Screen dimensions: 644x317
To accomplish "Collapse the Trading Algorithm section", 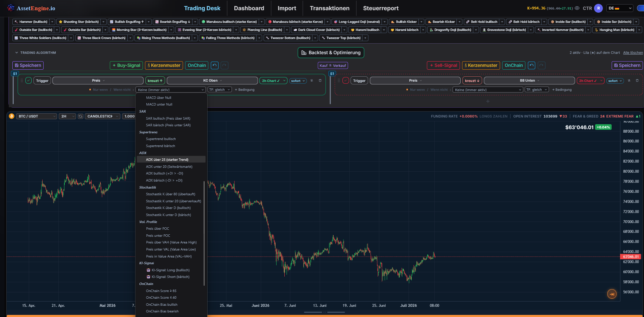I will (17, 53).
